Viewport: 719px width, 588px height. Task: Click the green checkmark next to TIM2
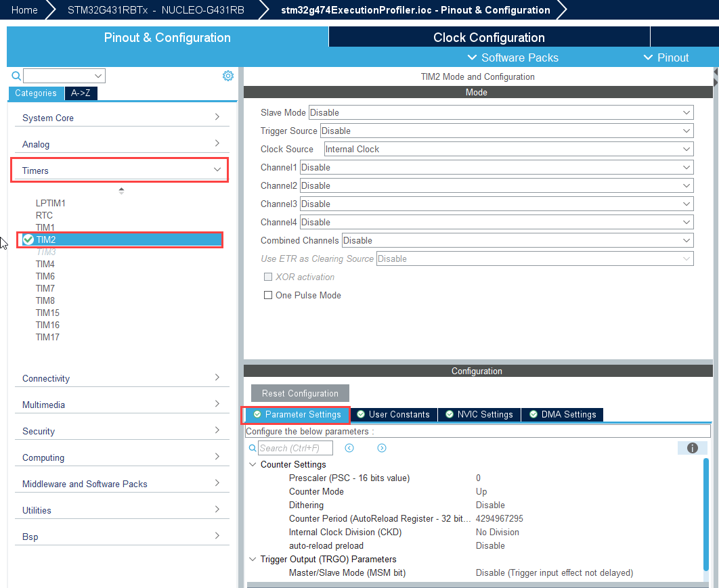pyautogui.click(x=28, y=240)
